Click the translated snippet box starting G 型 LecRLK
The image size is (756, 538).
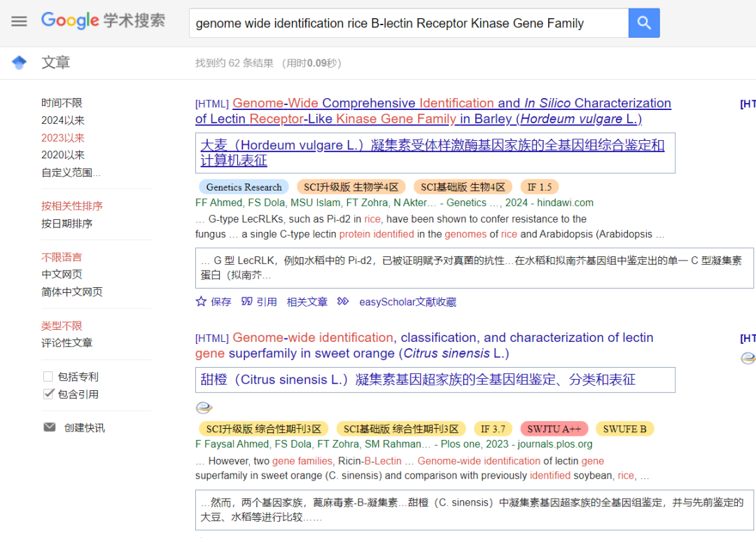(x=475, y=268)
